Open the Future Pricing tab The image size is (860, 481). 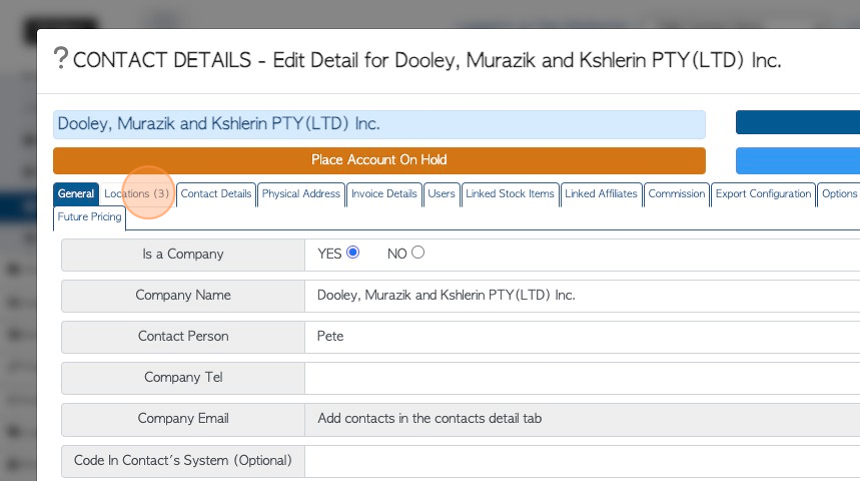click(x=89, y=218)
